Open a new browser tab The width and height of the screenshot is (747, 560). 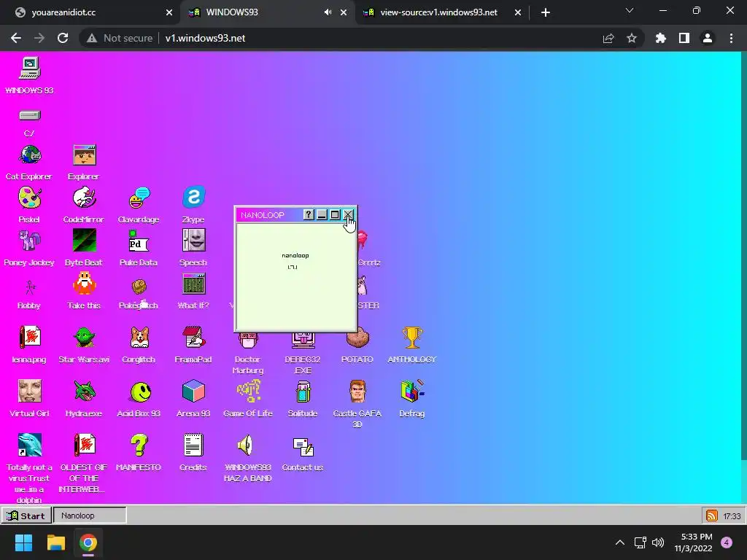(546, 12)
